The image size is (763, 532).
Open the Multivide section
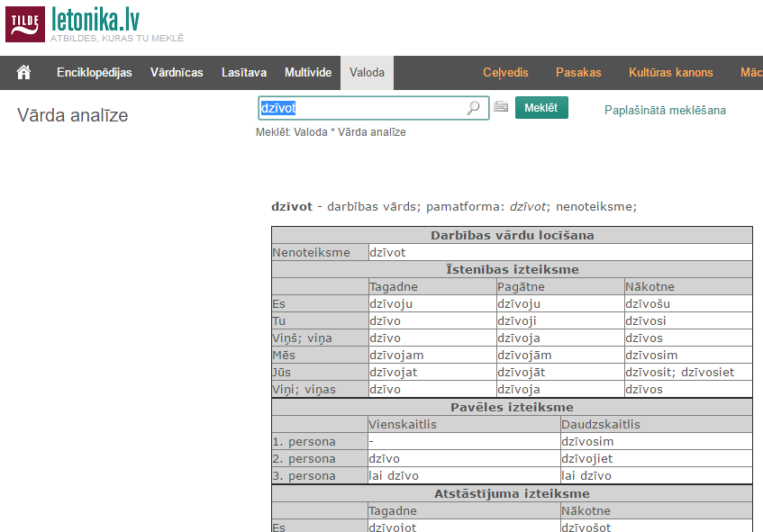[x=307, y=72]
